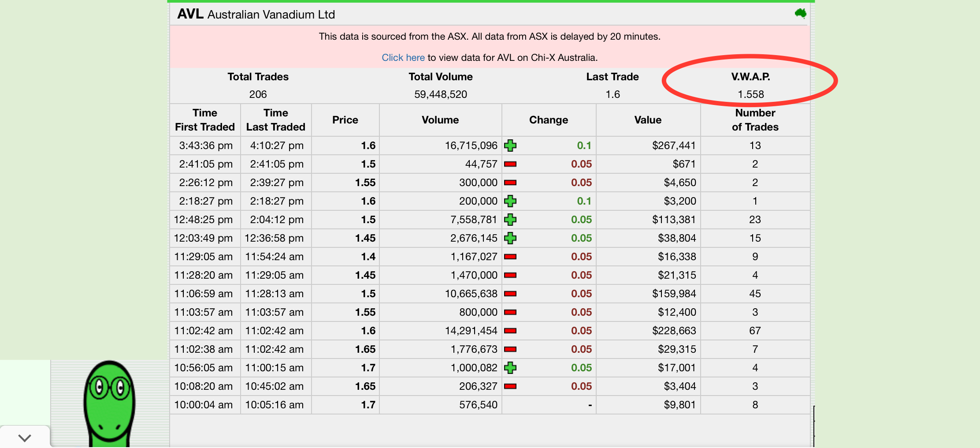The image size is (980, 448).
Task: Expand the chevron tab at bottom left
Action: pos(25,437)
